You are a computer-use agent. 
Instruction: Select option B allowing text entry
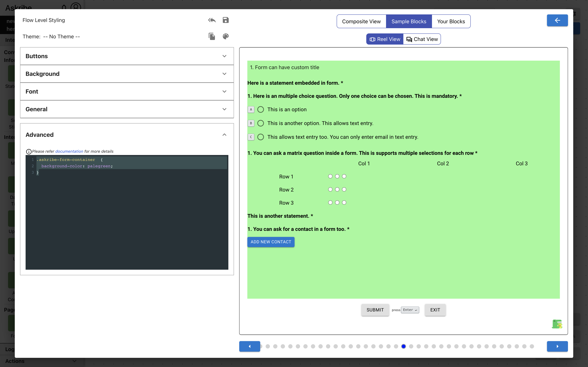coord(261,123)
